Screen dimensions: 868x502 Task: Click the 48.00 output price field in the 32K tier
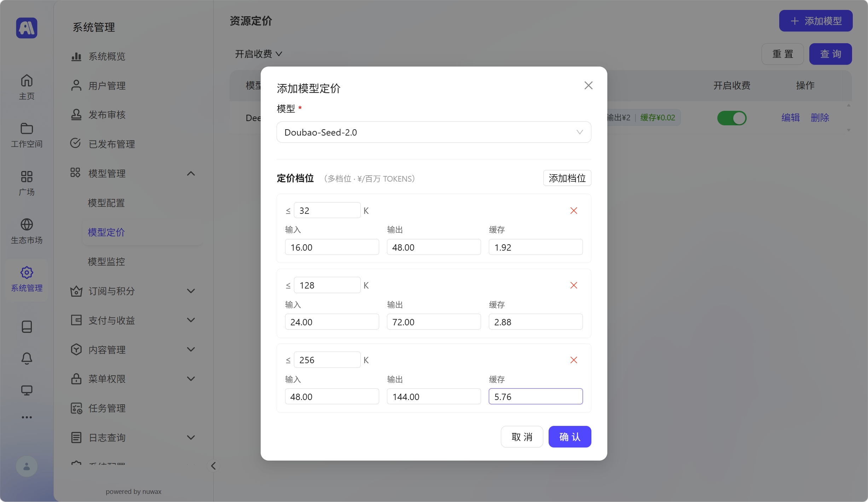[x=434, y=247]
